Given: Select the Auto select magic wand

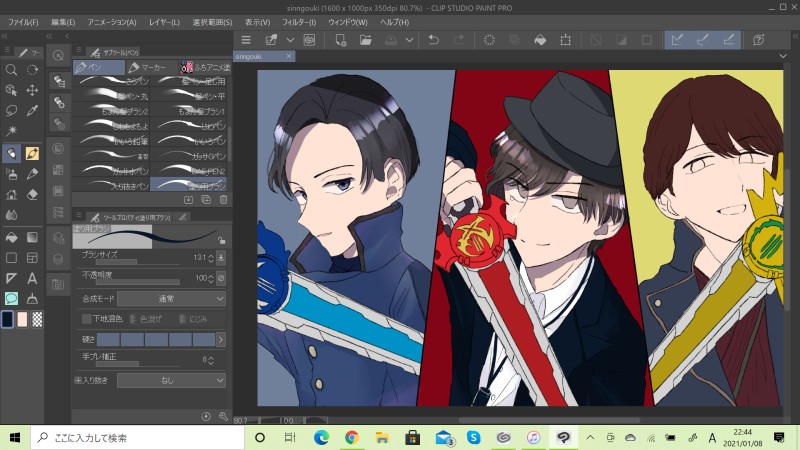Looking at the screenshot, I should point(11,131).
